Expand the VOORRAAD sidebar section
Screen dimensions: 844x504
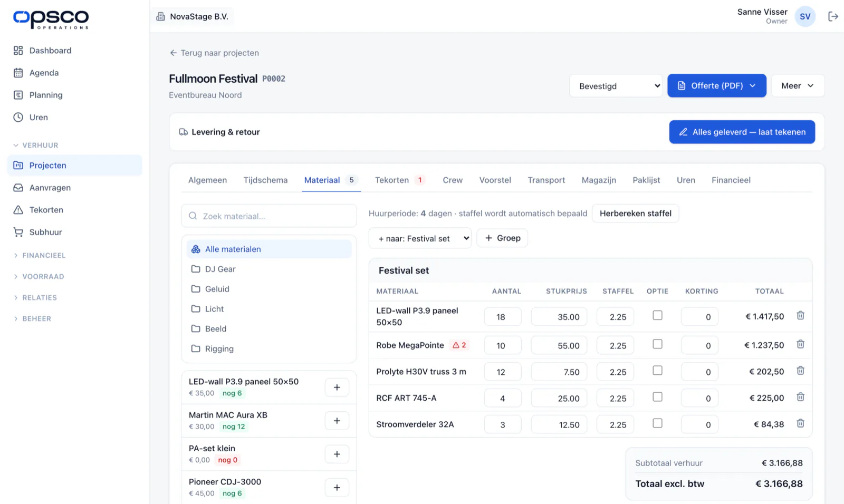click(39, 277)
